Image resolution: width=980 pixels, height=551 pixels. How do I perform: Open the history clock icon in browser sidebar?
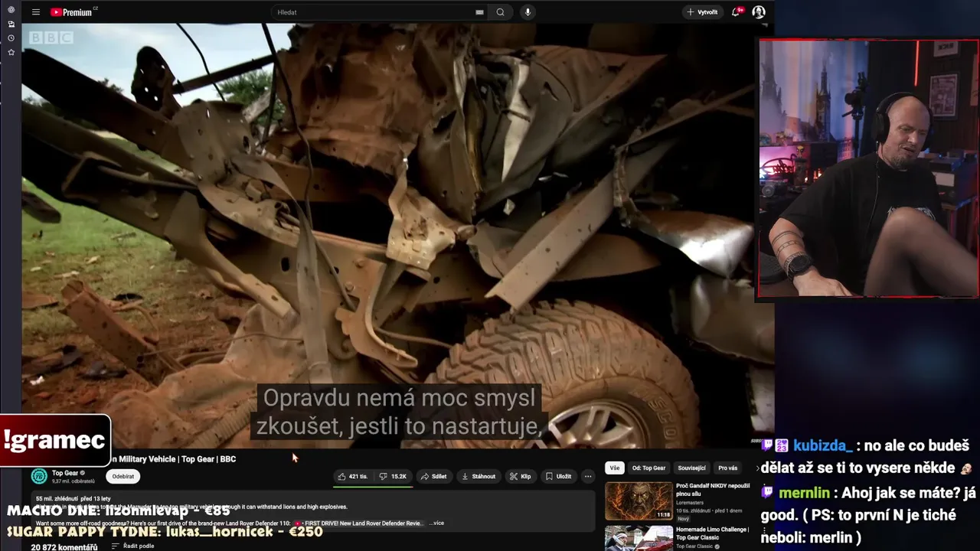(11, 37)
